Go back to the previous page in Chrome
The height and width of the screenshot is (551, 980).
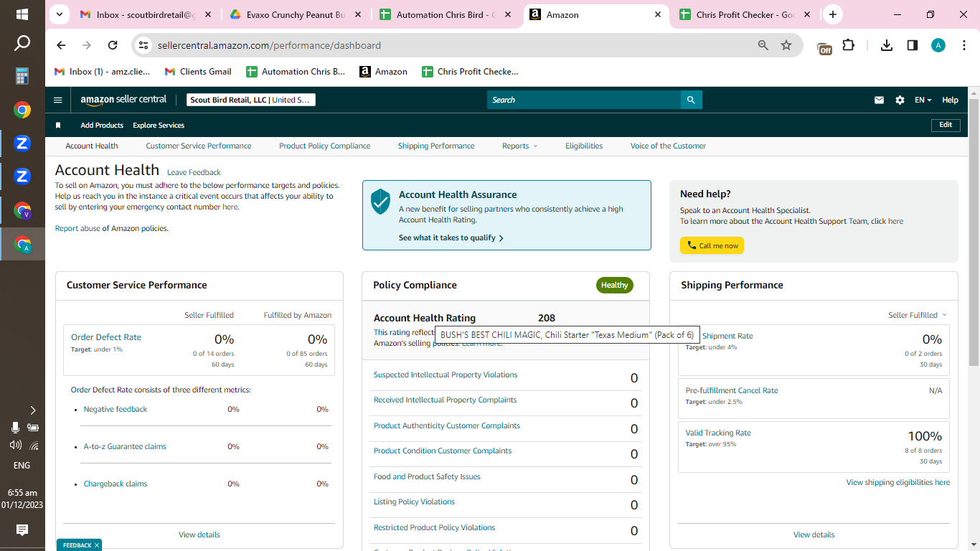coord(62,45)
